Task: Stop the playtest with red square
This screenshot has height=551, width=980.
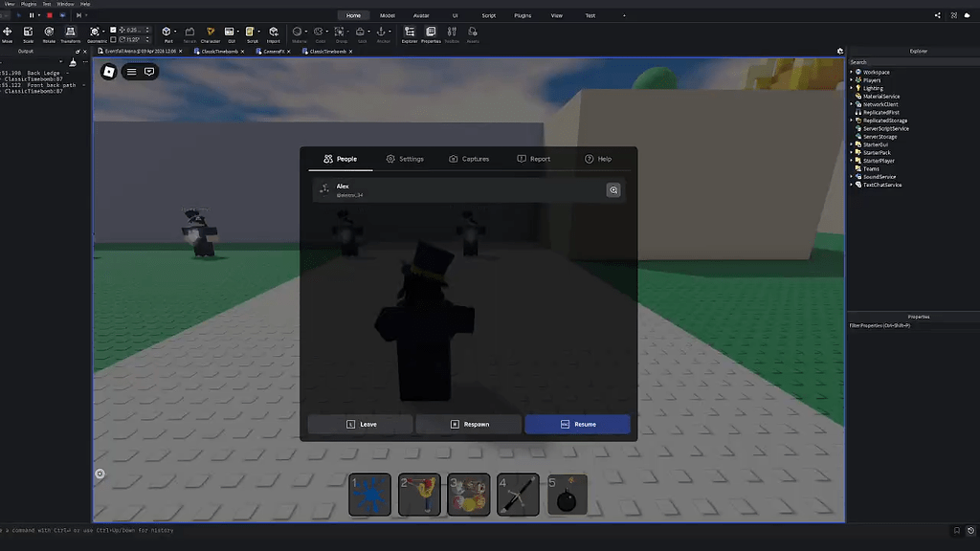Action: point(50,15)
